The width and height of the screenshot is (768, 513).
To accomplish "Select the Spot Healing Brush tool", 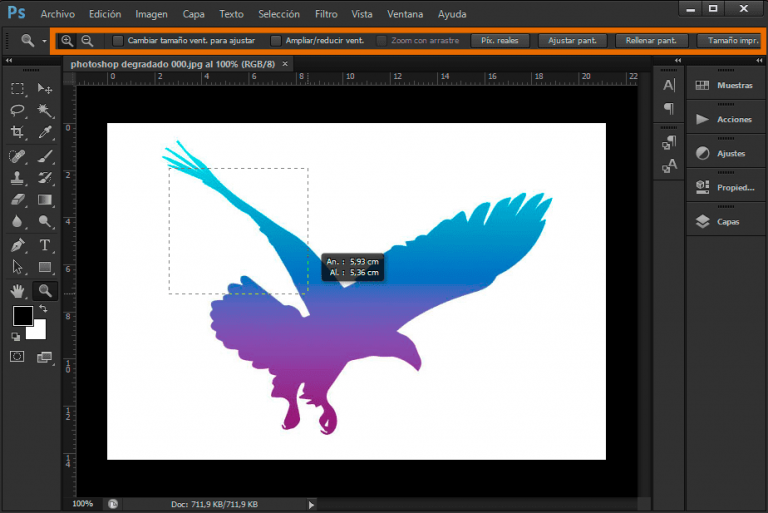I will (17, 156).
